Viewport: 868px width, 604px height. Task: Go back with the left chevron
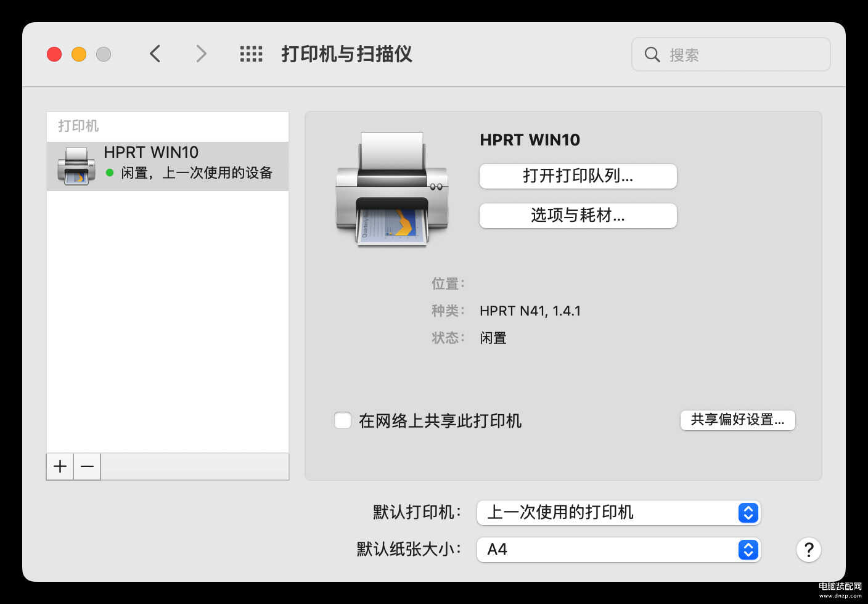point(155,54)
